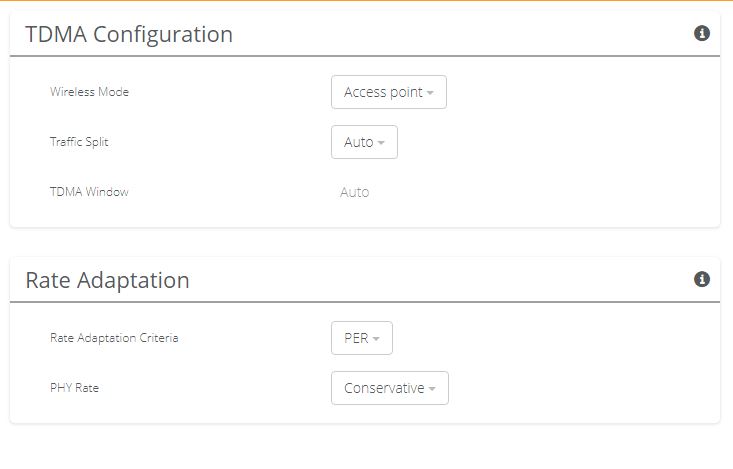Click the Access point text in Wireless Mode

point(383,92)
